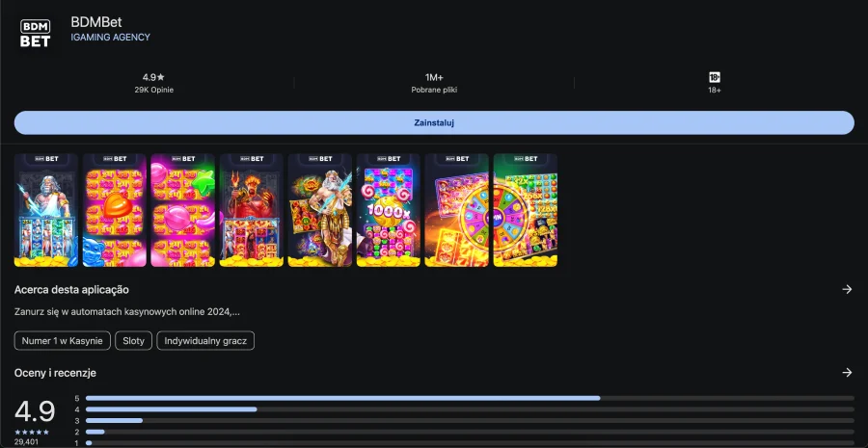Viewport: 868px width, 448px height.
Task: Click the large 4.9 score number
Action: coord(35,411)
